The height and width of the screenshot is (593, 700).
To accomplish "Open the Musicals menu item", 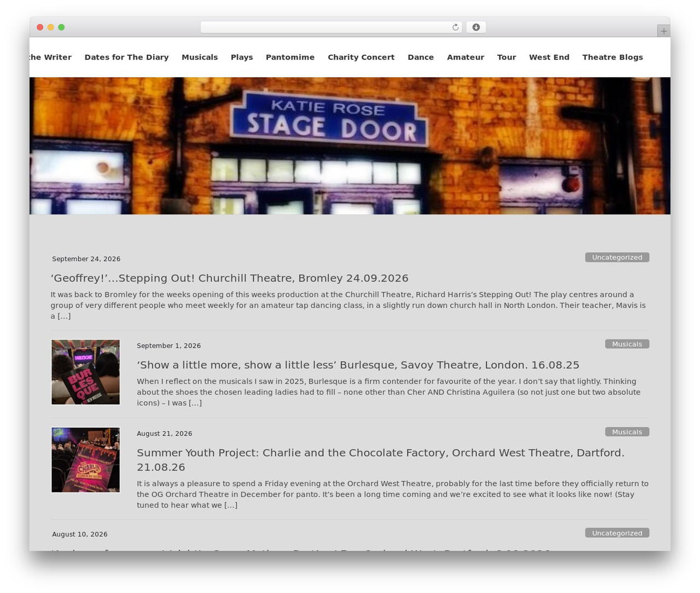I will tap(200, 57).
